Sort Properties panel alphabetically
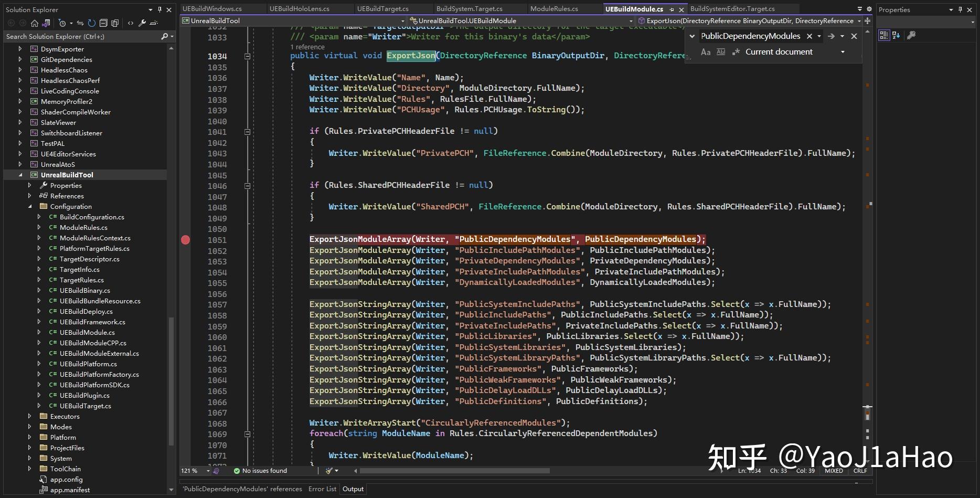The image size is (980, 498). pyautogui.click(x=896, y=35)
